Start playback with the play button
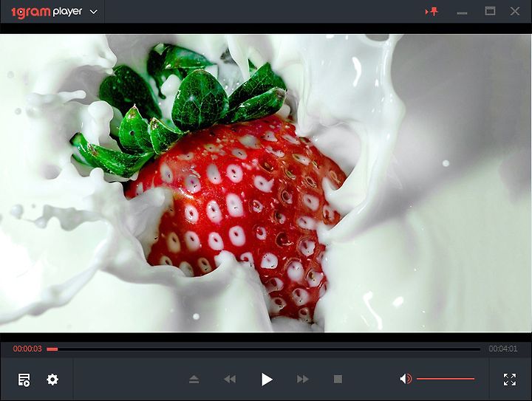The image size is (532, 401). click(267, 380)
